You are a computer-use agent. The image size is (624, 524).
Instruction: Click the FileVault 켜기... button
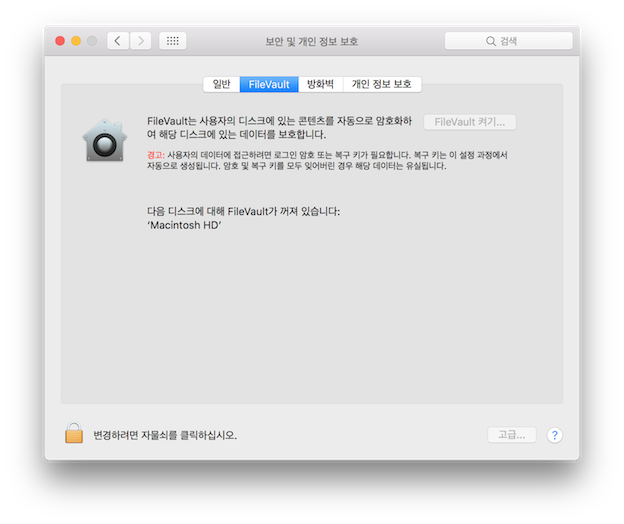(470, 122)
